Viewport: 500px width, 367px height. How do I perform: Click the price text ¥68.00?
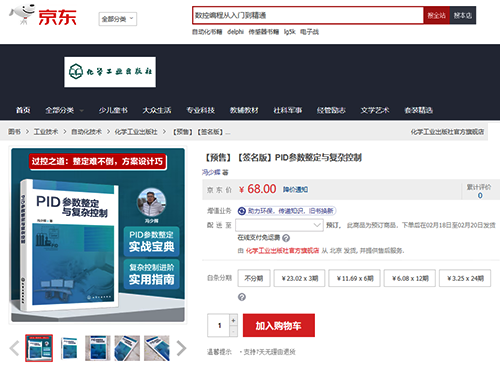[257, 189]
